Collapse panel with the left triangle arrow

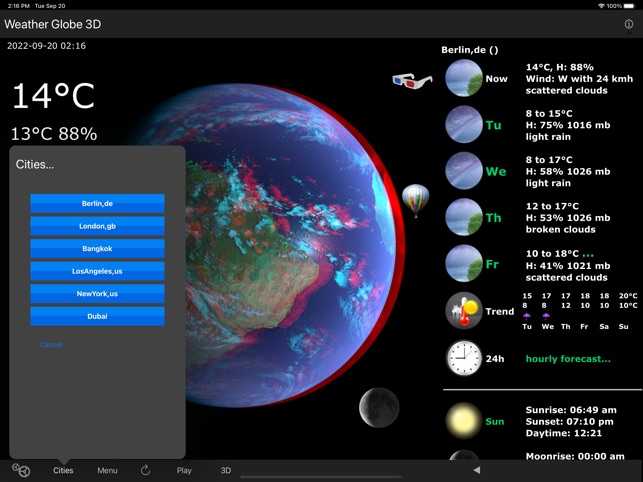(477, 470)
